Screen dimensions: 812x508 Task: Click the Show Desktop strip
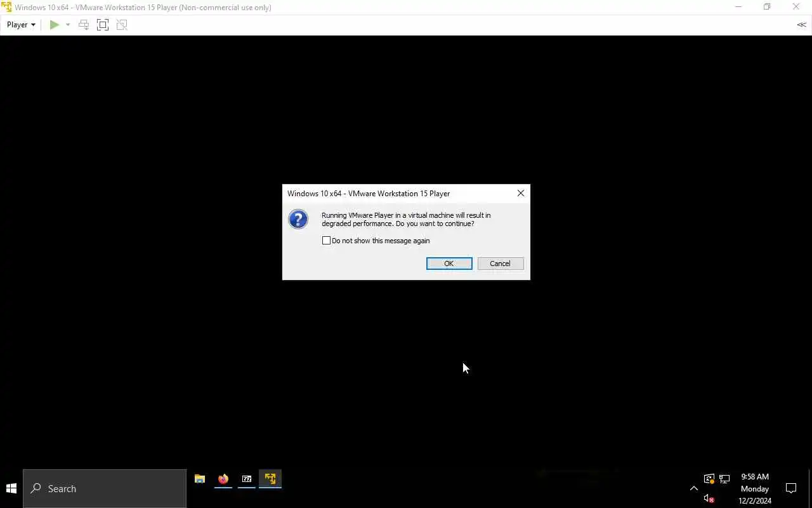[x=810, y=488]
